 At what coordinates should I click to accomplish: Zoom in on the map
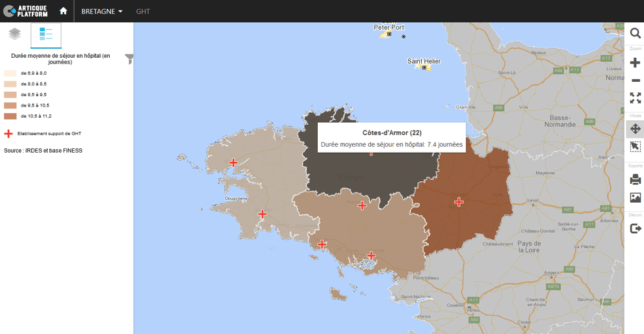[x=635, y=62]
